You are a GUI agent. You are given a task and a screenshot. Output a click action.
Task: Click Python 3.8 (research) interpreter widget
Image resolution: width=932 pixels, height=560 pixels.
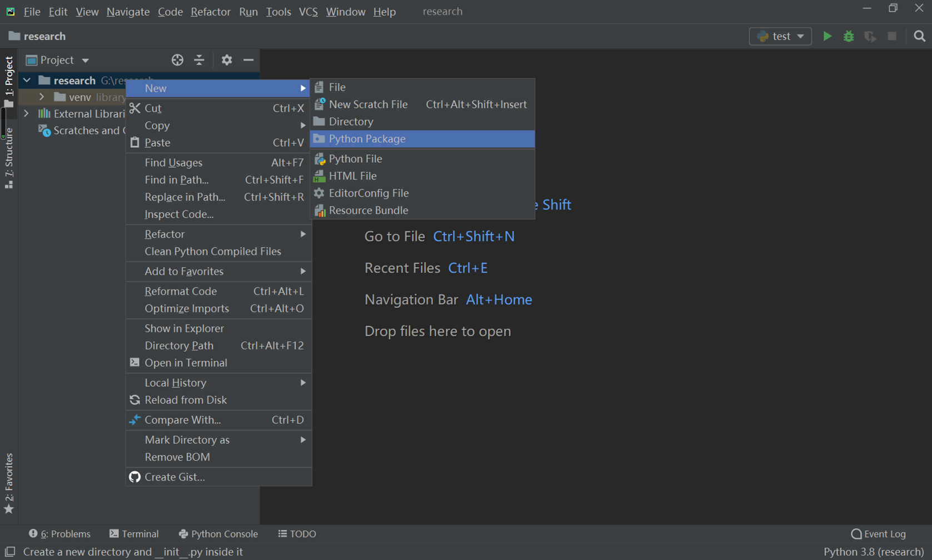(874, 552)
